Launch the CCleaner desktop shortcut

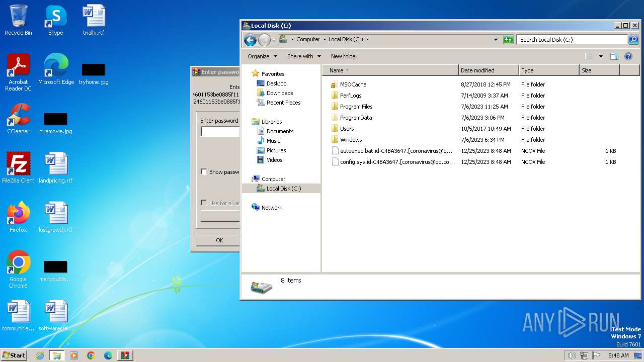(x=18, y=119)
